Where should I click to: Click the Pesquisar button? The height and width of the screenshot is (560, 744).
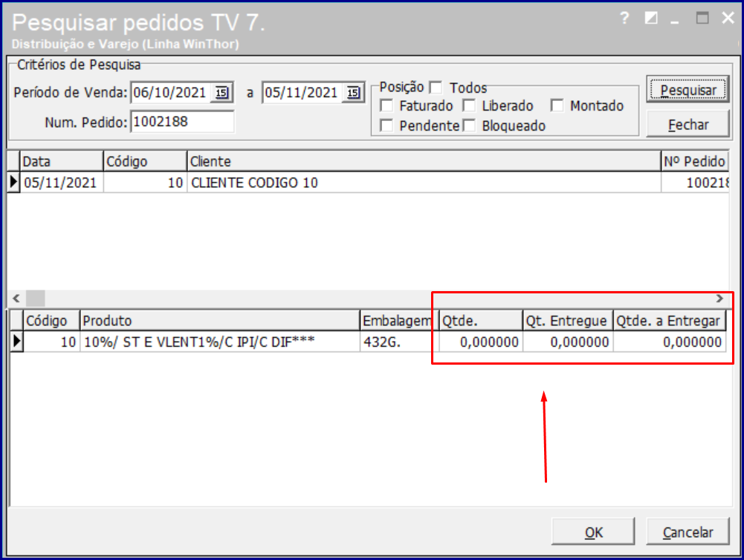(x=688, y=90)
